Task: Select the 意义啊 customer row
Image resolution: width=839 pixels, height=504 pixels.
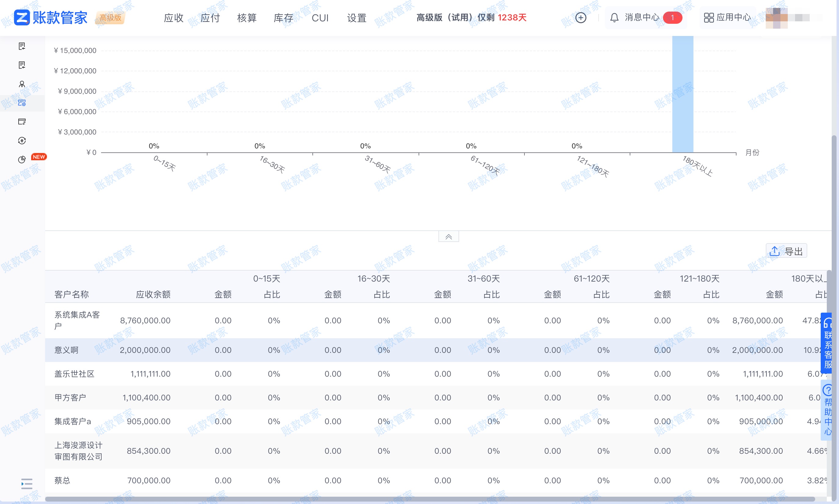Action: pos(66,350)
